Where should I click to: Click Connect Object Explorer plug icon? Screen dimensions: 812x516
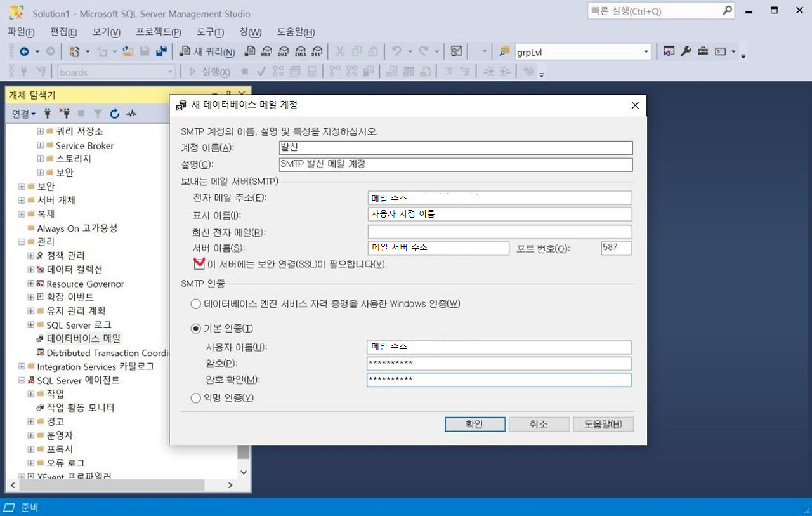[x=47, y=114]
